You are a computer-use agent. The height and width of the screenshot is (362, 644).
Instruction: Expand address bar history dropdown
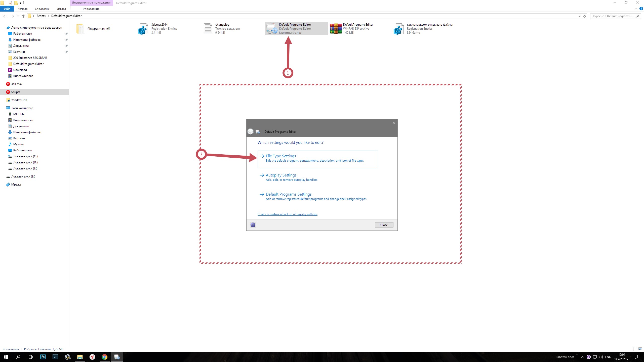(x=579, y=16)
